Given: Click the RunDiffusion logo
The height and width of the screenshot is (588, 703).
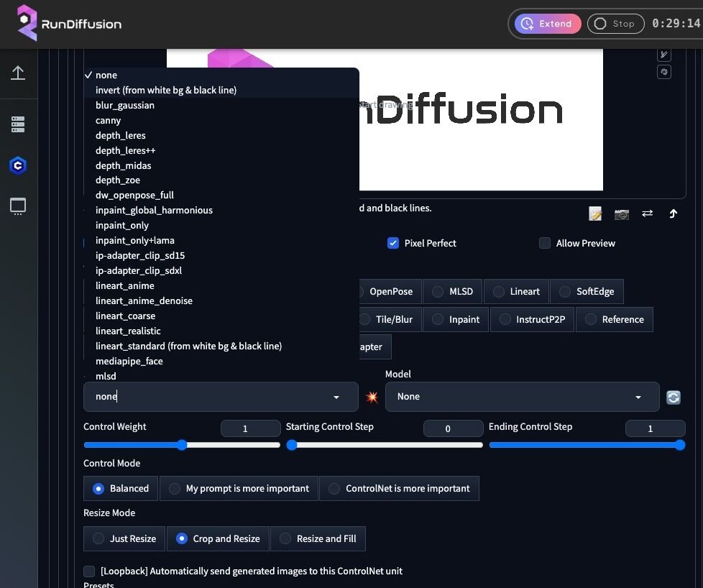Looking at the screenshot, I should (69, 23).
